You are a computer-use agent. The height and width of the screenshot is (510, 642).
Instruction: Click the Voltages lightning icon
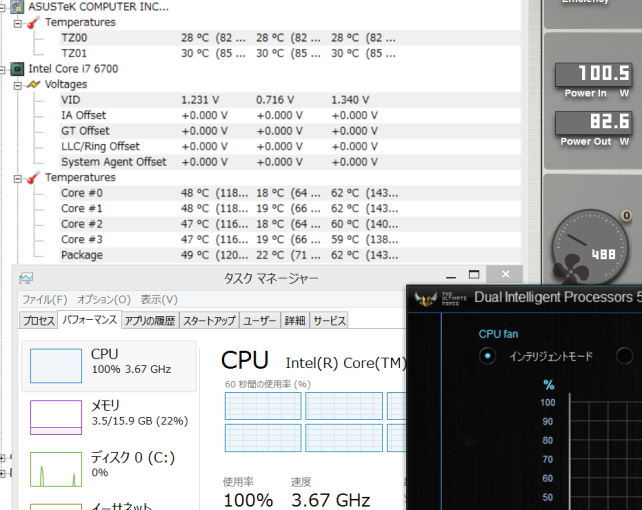(x=34, y=84)
